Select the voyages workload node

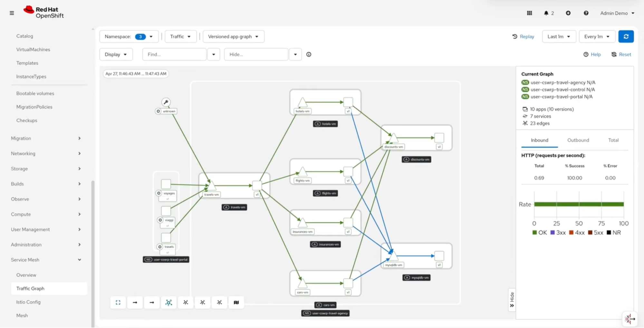166,184
